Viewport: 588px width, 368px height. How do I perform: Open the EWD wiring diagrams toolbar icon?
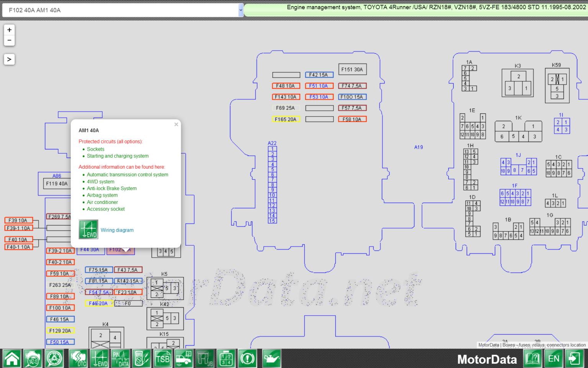pos(100,359)
